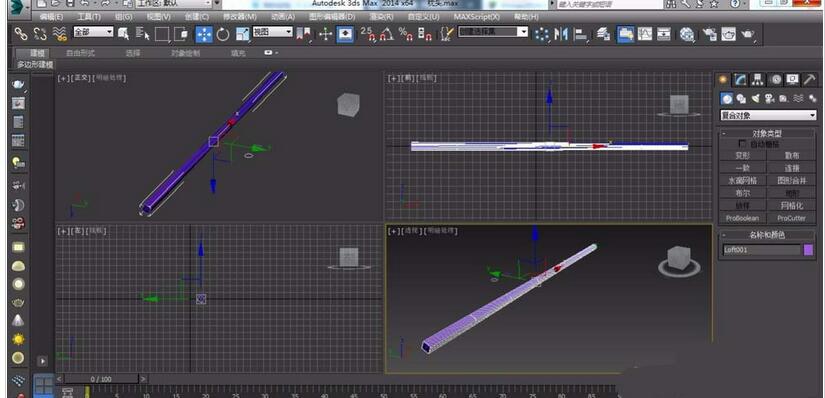Screen dimensions: 825x398
Task: Collapse the 名称和颜色 rollout
Action: coord(768,235)
